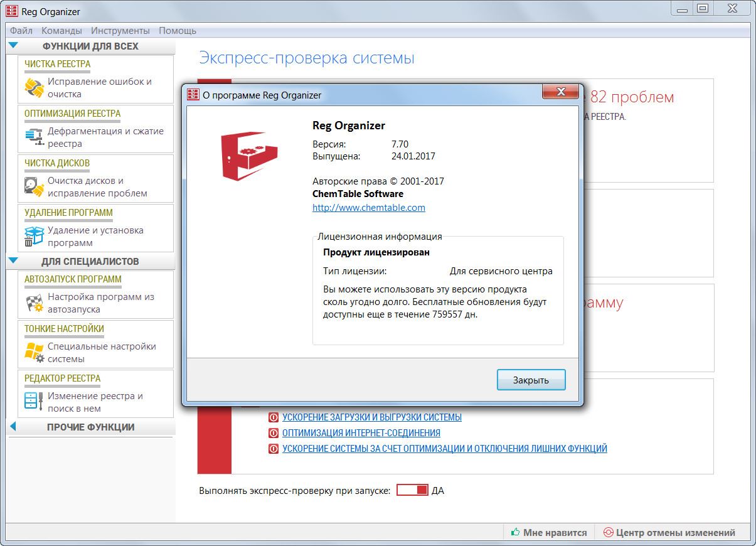Viewport: 756px width, 546px height.
Task: Click the Закрыть button
Action: (x=531, y=380)
